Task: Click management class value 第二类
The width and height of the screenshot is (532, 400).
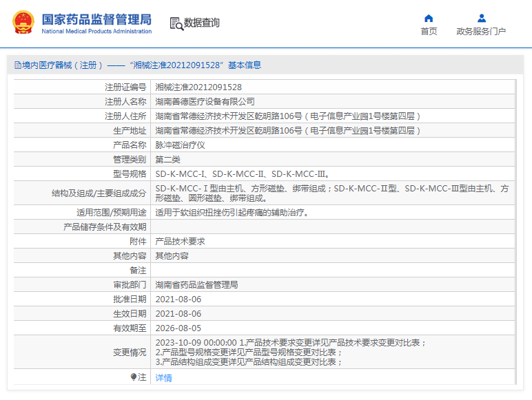Action: [167, 160]
